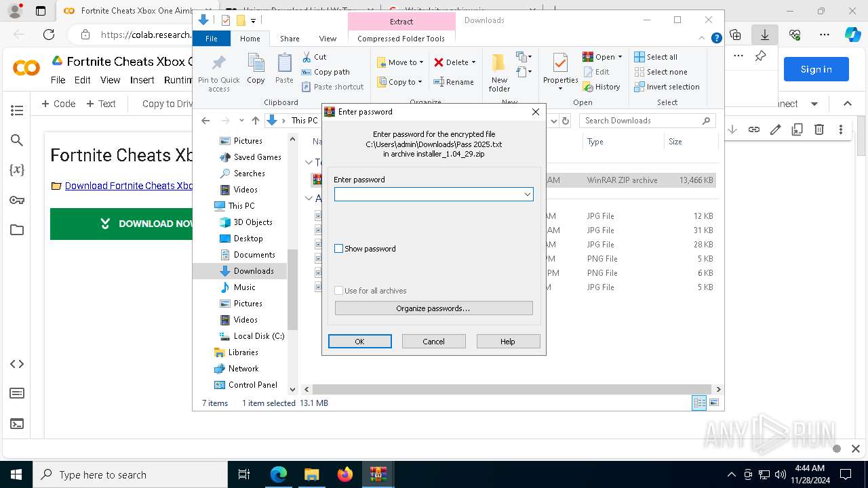Go back in File Explorer
868x488 pixels.
(x=205, y=121)
